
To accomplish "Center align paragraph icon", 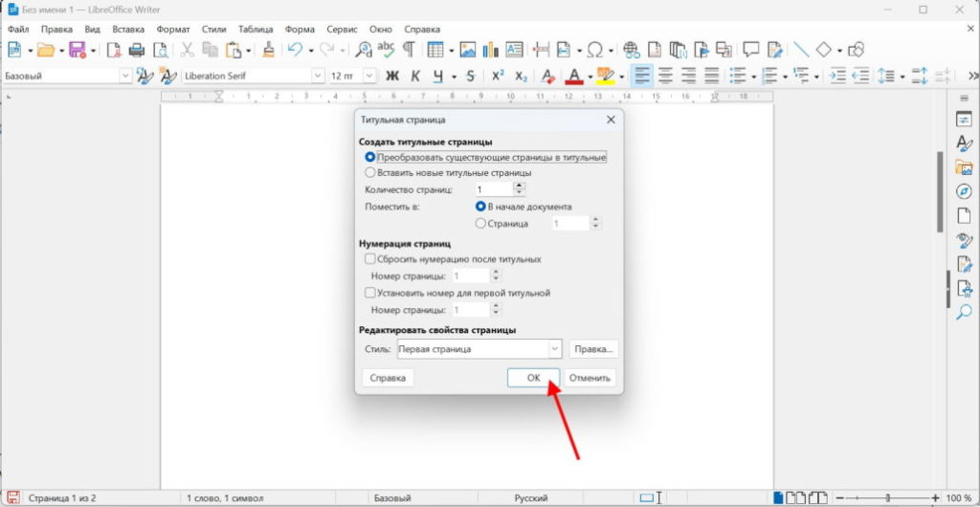I will click(666, 77).
